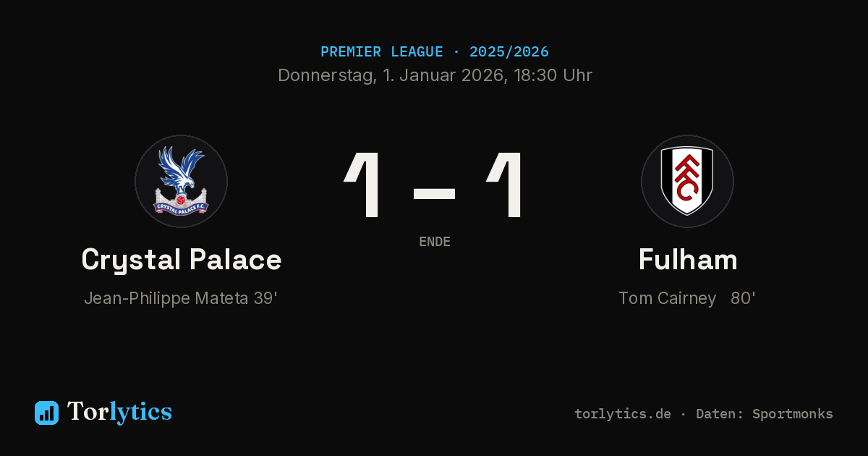The image size is (868, 456).
Task: Click the 2025/2026 season text
Action: (509, 52)
